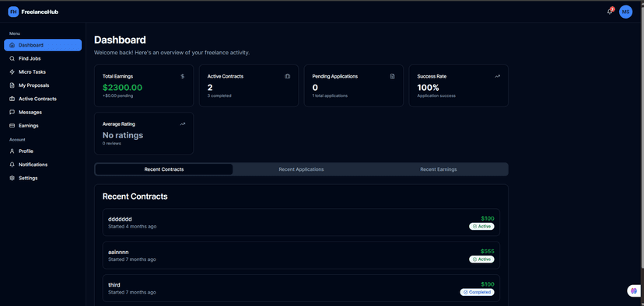The width and height of the screenshot is (644, 306).
Task: Open the ddddddd contract entry
Action: 301,222
